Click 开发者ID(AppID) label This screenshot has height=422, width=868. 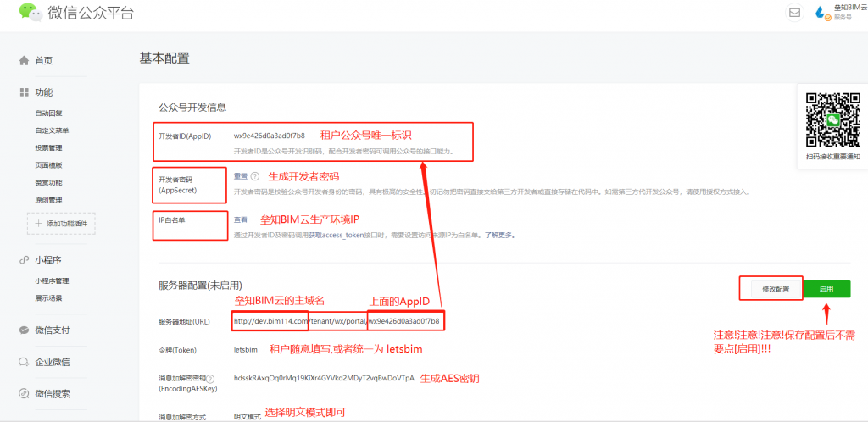point(185,136)
